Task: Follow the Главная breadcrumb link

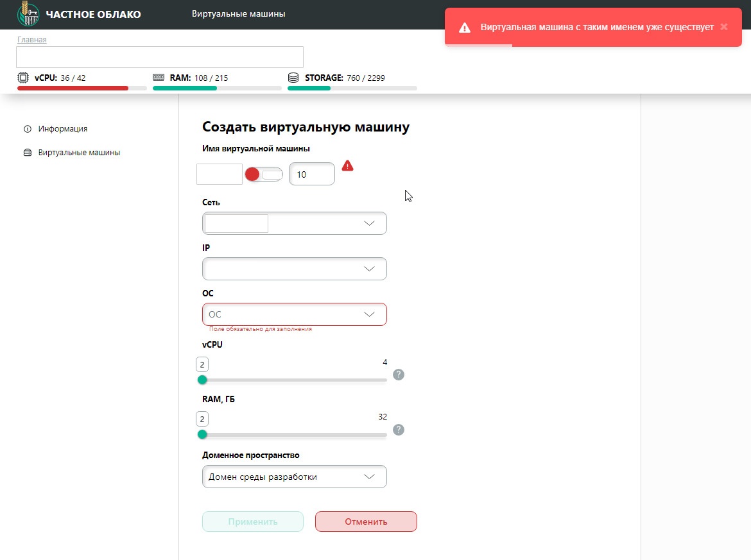Action: (32, 40)
